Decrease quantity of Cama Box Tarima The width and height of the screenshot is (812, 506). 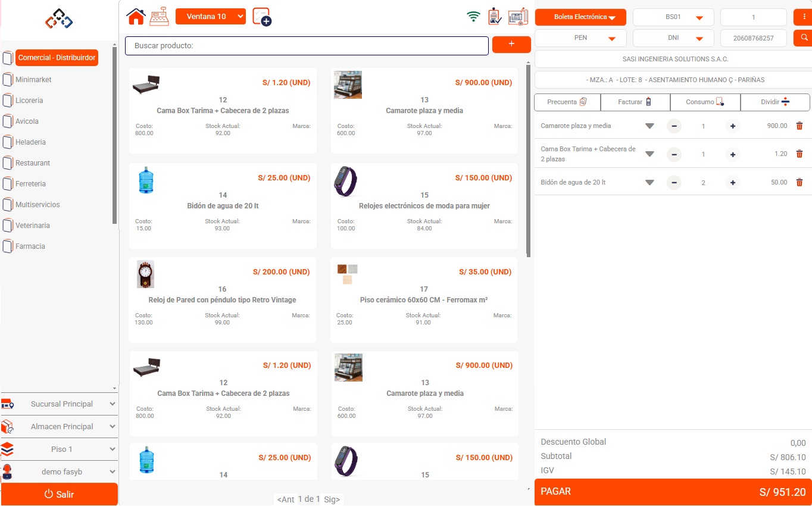[674, 154]
